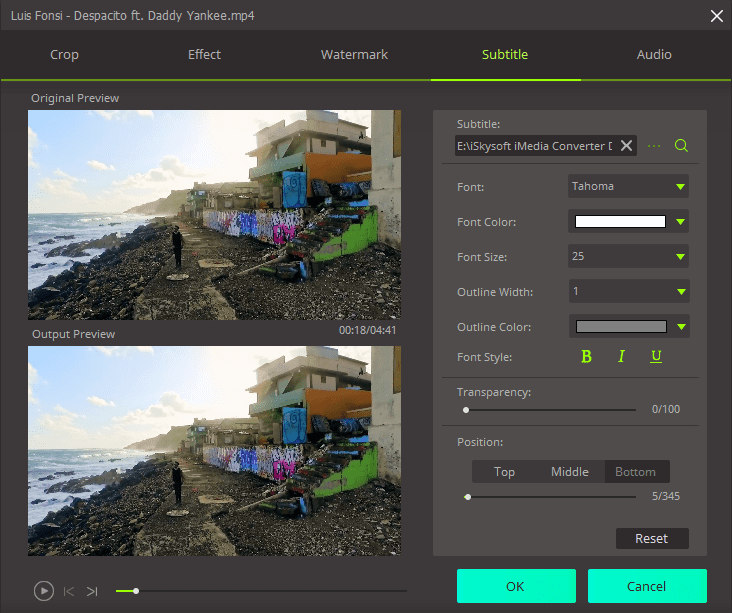The image size is (732, 613).
Task: Expand the Outline Width dropdown
Action: coord(628,292)
